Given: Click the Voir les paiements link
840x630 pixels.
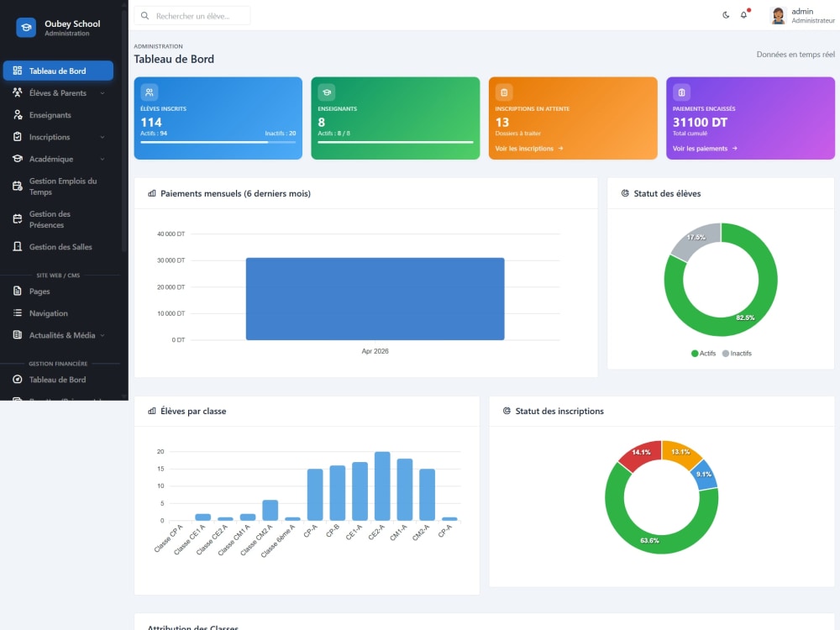Looking at the screenshot, I should [x=705, y=149].
